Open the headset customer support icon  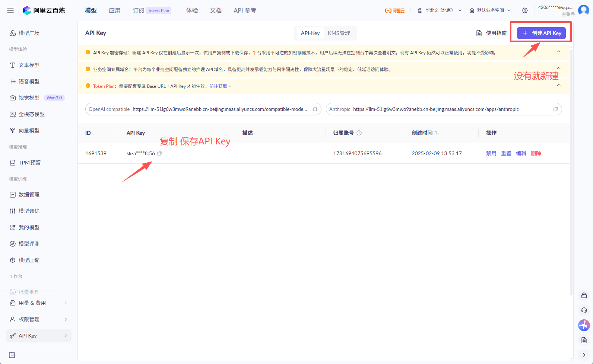click(x=584, y=310)
